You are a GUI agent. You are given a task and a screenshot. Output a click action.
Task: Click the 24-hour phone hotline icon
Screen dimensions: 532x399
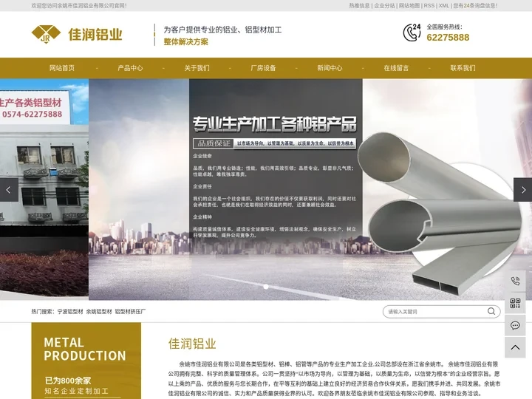(x=412, y=33)
